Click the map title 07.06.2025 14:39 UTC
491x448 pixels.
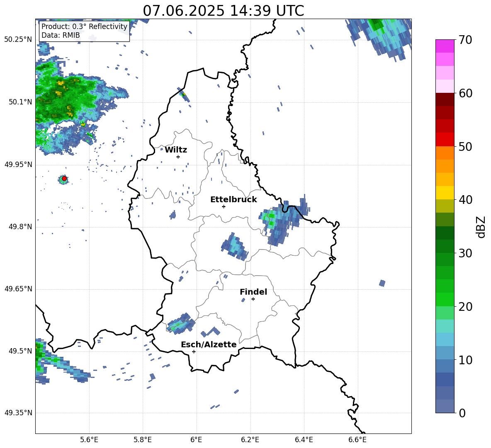[x=224, y=11]
